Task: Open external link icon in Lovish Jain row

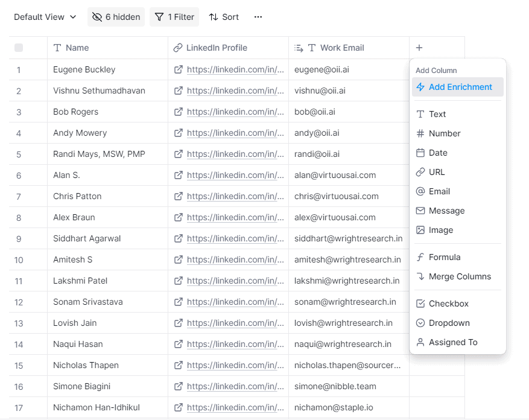Action: click(178, 323)
